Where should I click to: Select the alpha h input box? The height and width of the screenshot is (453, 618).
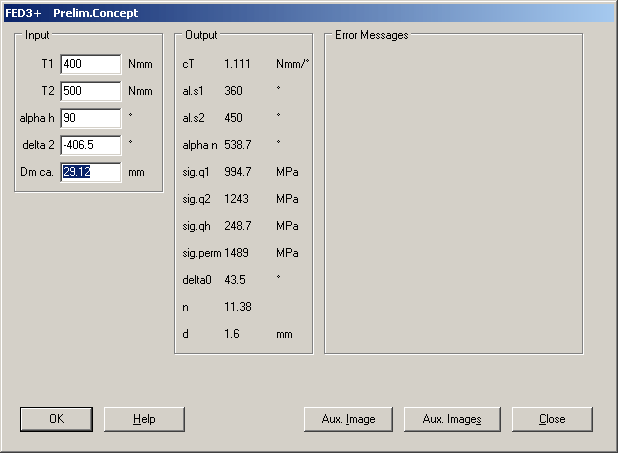click(90, 118)
